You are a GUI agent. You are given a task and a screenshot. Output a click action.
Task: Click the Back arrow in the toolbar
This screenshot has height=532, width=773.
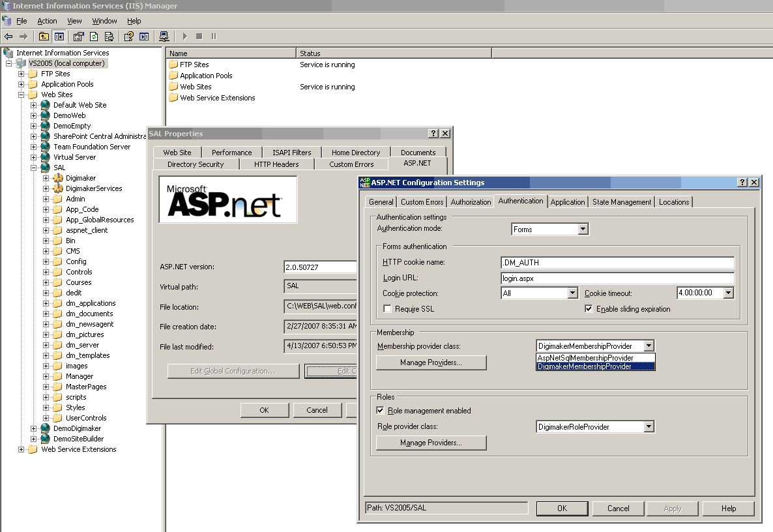point(8,37)
